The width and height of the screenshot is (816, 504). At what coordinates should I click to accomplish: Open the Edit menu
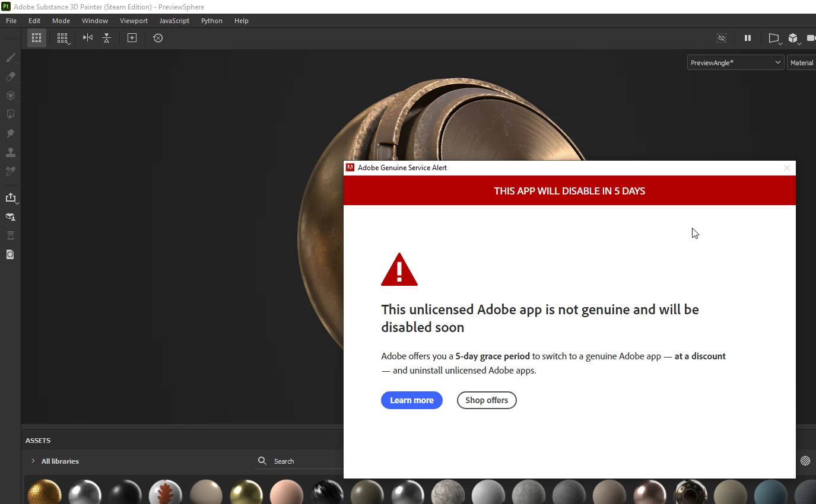(34, 21)
